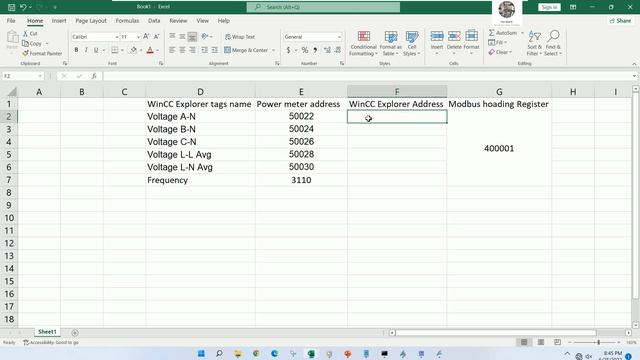The width and height of the screenshot is (640, 360).
Task: Toggle bottom vertical align button
Action: (x=192, y=37)
